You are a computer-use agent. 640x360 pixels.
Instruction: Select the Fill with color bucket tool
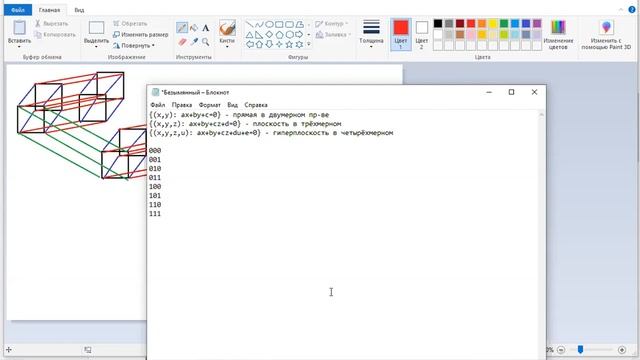click(194, 28)
